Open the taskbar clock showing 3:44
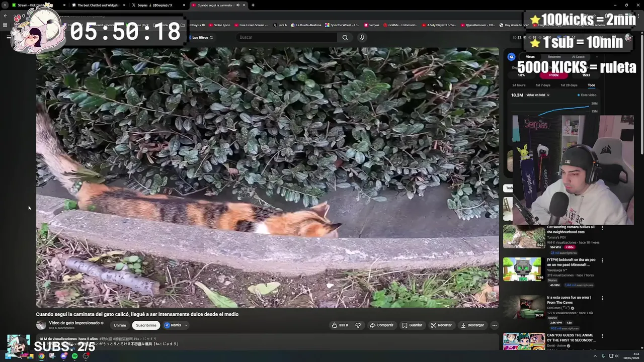The height and width of the screenshot is (362, 644). click(631, 356)
